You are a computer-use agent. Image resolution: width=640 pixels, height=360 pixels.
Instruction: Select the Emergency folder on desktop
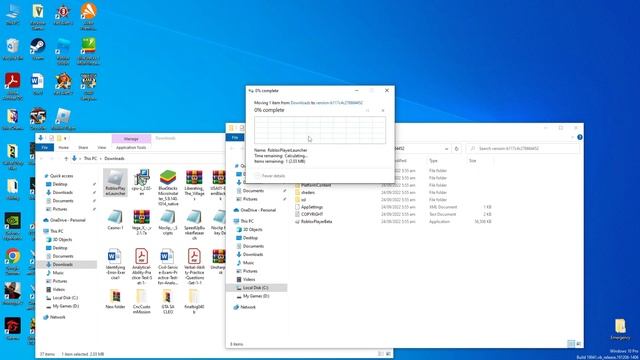[620, 329]
